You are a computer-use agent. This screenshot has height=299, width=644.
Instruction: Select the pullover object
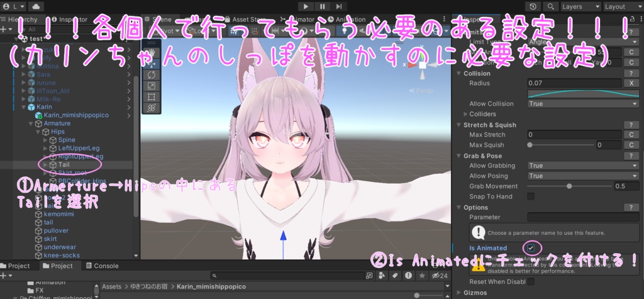(56, 230)
